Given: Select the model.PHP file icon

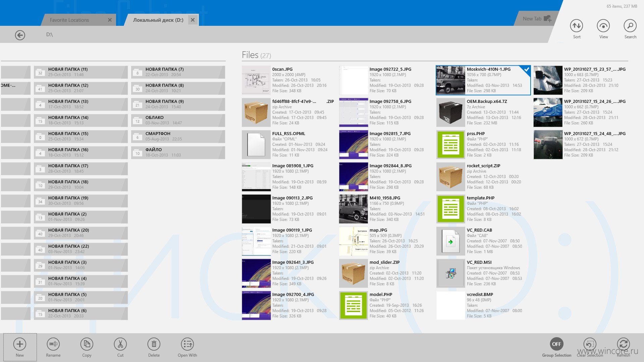Looking at the screenshot, I should 354,305.
